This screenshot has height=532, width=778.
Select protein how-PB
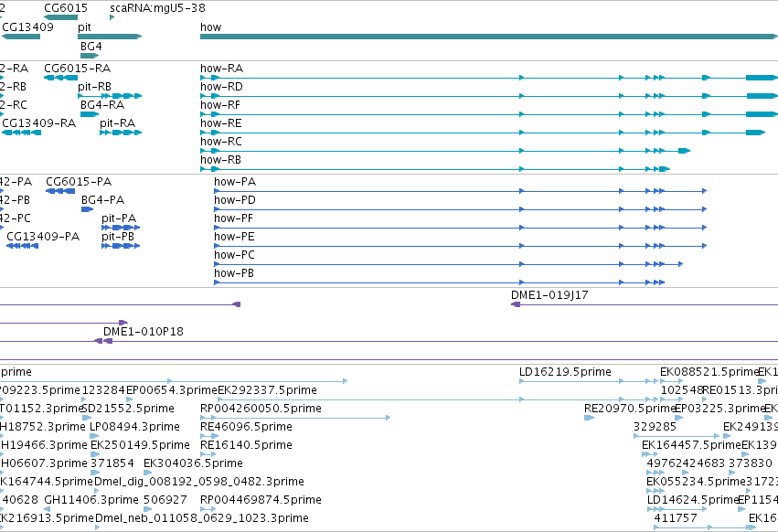tap(439, 282)
